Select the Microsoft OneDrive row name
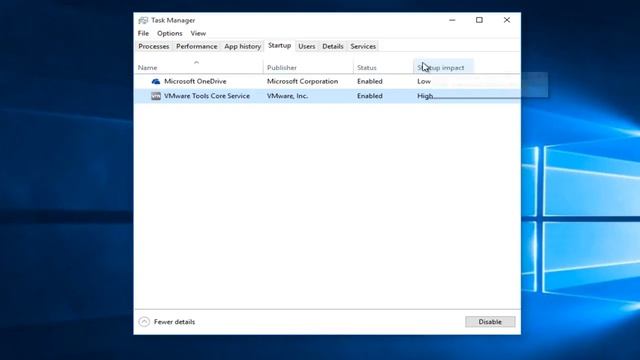The width and height of the screenshot is (640, 360). click(x=195, y=82)
